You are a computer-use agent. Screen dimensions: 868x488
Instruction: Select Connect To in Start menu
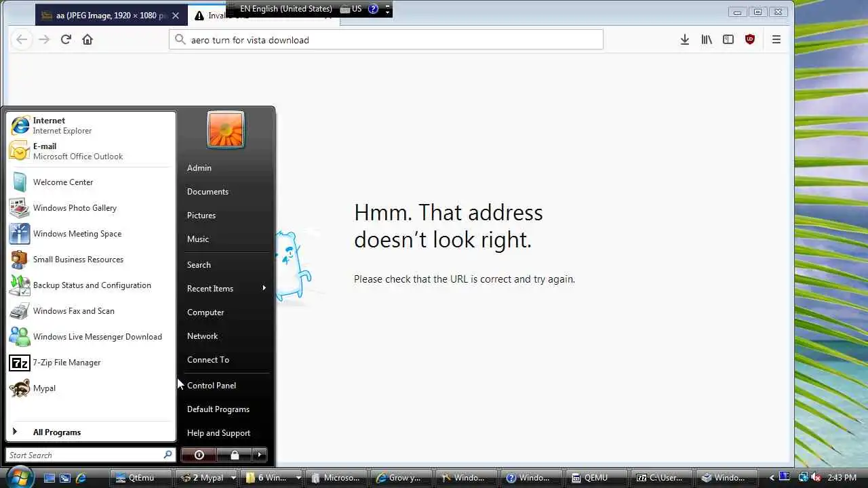[226, 360]
